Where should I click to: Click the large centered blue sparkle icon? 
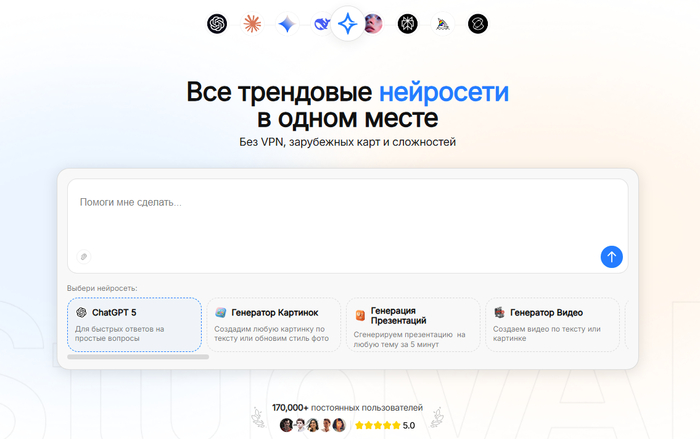(x=347, y=24)
